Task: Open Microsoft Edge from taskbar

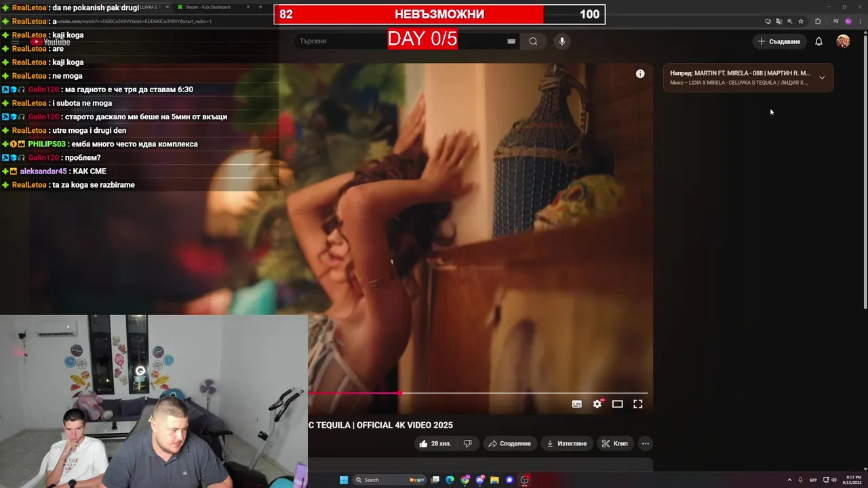Action: pyautogui.click(x=450, y=480)
